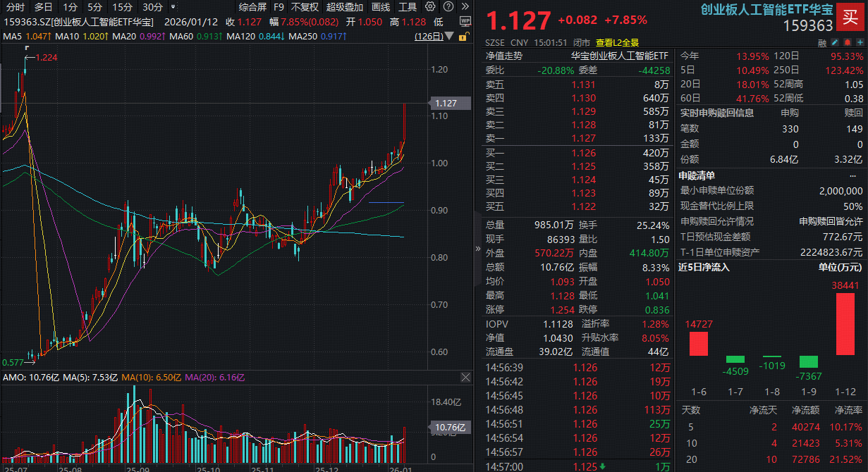Click the pencil edit note icon
The height and width of the screenshot is (472, 868).
[x=835, y=43]
